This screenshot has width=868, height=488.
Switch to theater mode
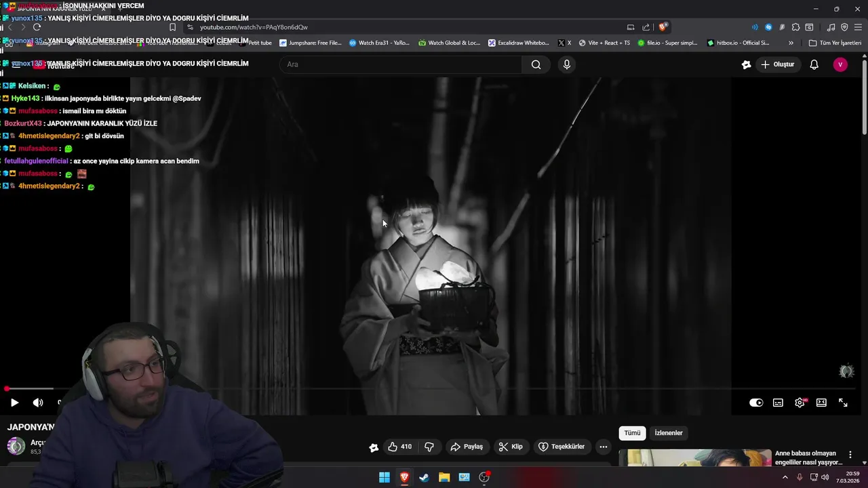(821, 403)
